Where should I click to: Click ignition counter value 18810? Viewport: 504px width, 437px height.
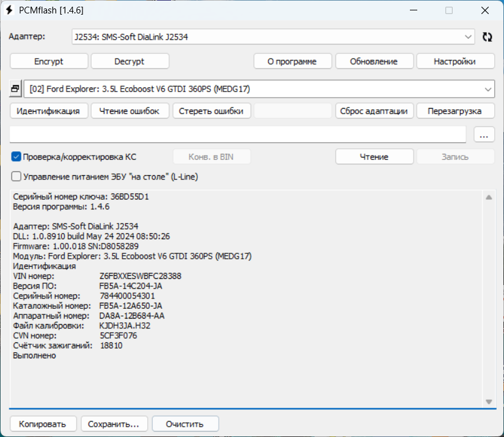pyautogui.click(x=111, y=346)
